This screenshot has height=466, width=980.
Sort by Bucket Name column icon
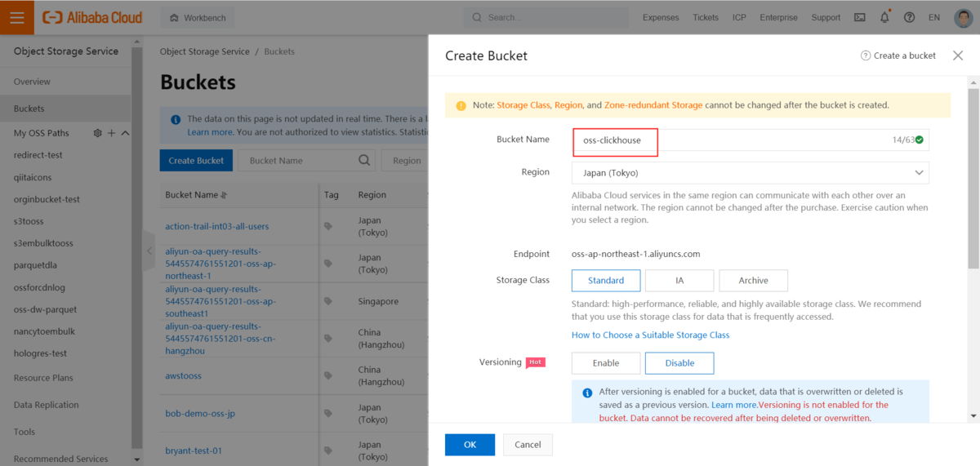pos(224,196)
